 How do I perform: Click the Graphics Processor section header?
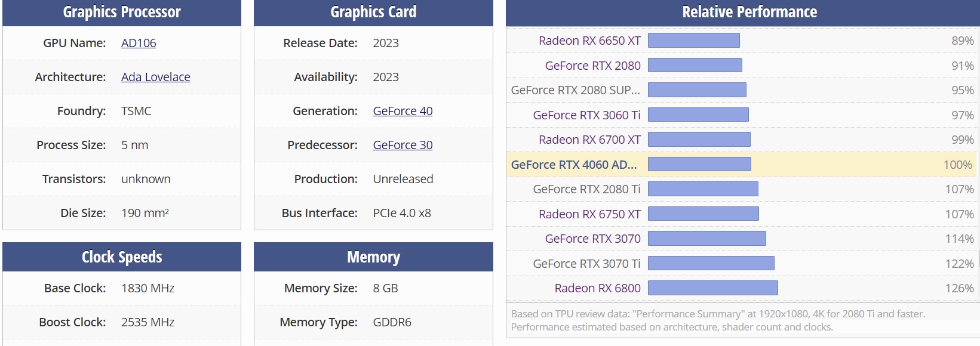[122, 12]
